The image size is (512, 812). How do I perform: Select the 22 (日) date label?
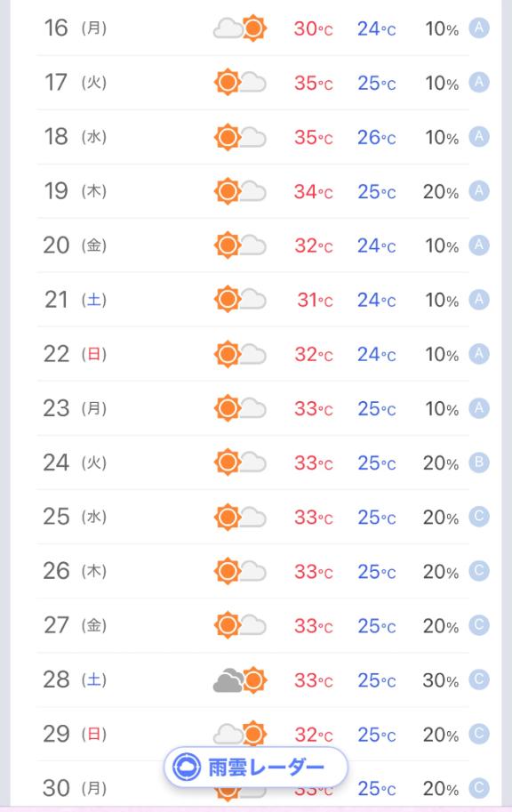click(75, 354)
